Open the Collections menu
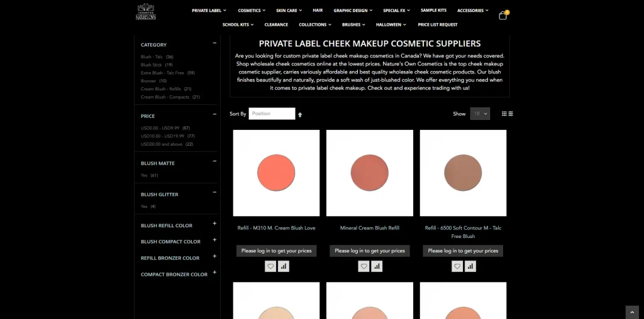 point(315,24)
